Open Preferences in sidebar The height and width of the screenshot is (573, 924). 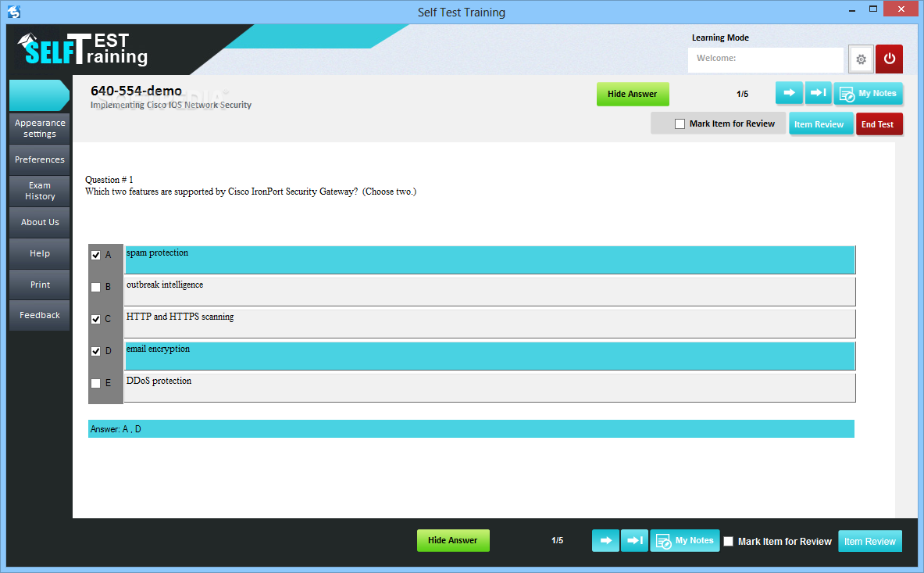pyautogui.click(x=40, y=159)
